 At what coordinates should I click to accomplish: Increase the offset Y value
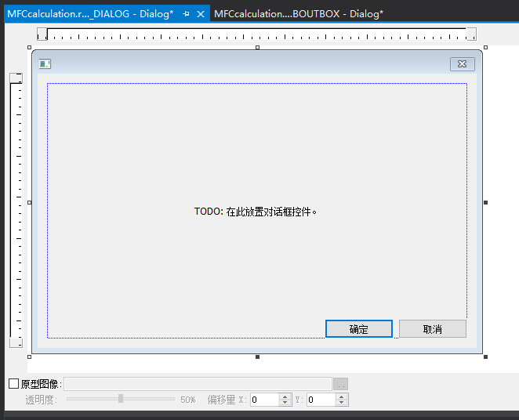tap(341, 396)
